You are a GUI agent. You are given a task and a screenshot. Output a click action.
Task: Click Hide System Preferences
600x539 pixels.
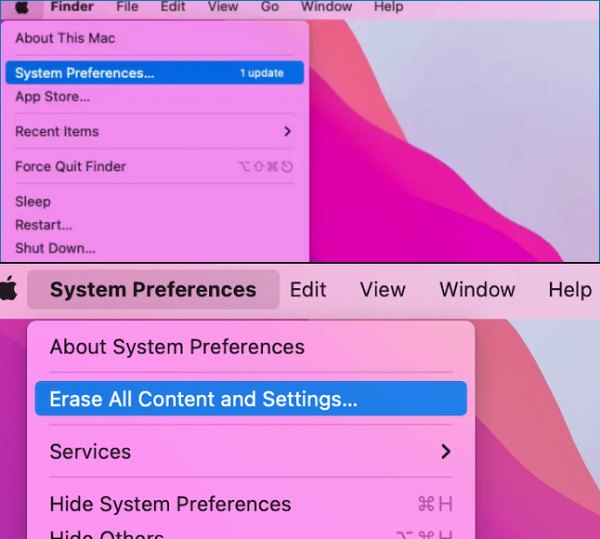(x=170, y=504)
